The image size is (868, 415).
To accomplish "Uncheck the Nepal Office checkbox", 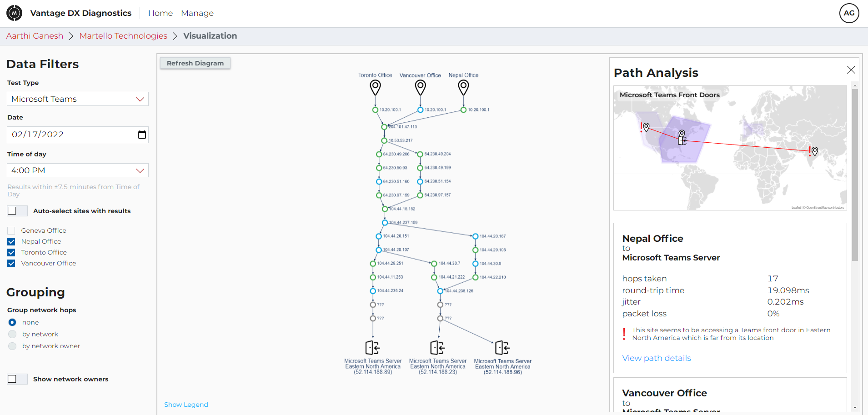I will [11, 241].
